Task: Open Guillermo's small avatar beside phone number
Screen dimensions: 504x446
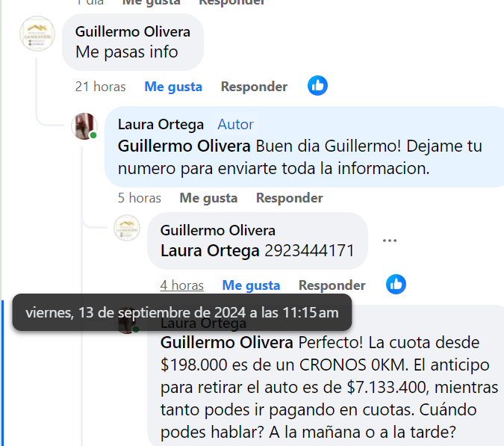Action: point(127,228)
